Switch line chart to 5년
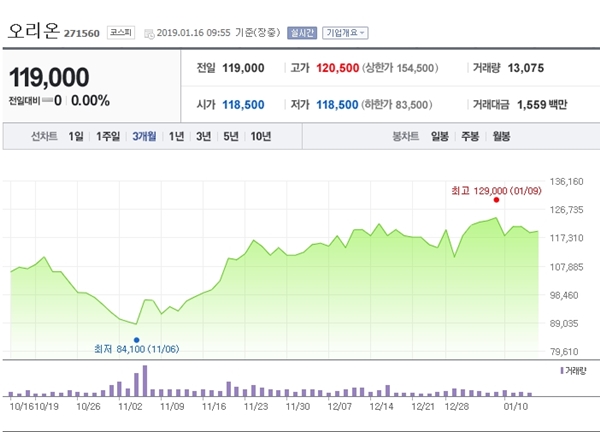 (x=231, y=136)
